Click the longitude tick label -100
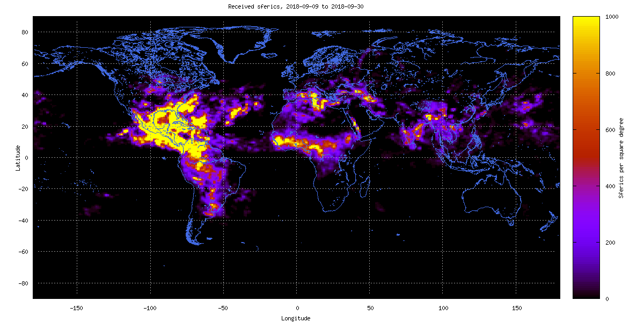The height and width of the screenshot is (322, 644). coord(150,309)
